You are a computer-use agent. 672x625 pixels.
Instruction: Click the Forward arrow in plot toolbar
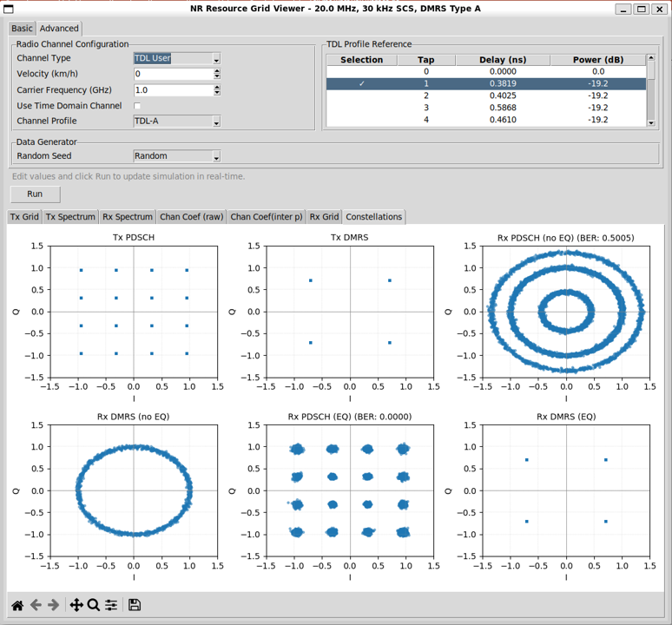[54, 605]
